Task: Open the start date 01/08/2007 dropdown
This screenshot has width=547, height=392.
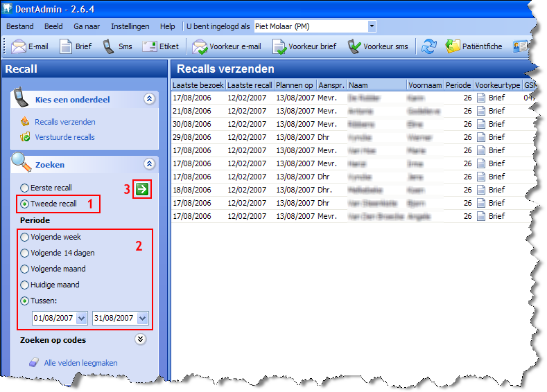Action: (81, 318)
